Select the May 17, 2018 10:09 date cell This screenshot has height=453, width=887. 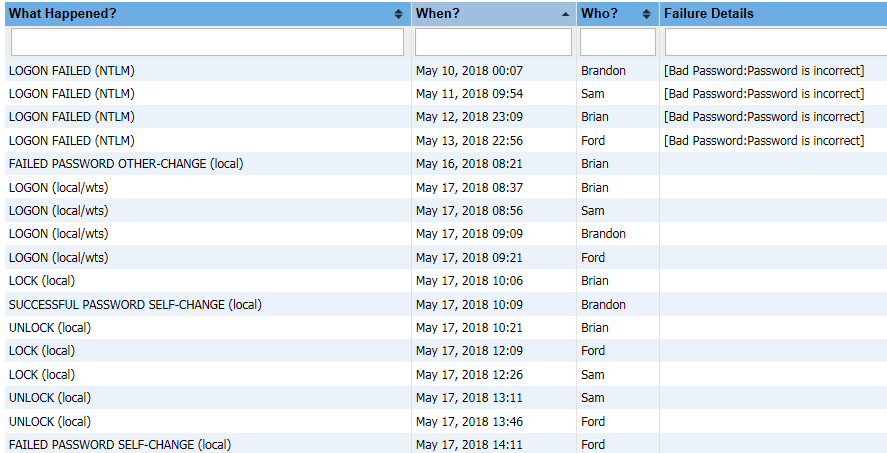pyautogui.click(x=470, y=305)
